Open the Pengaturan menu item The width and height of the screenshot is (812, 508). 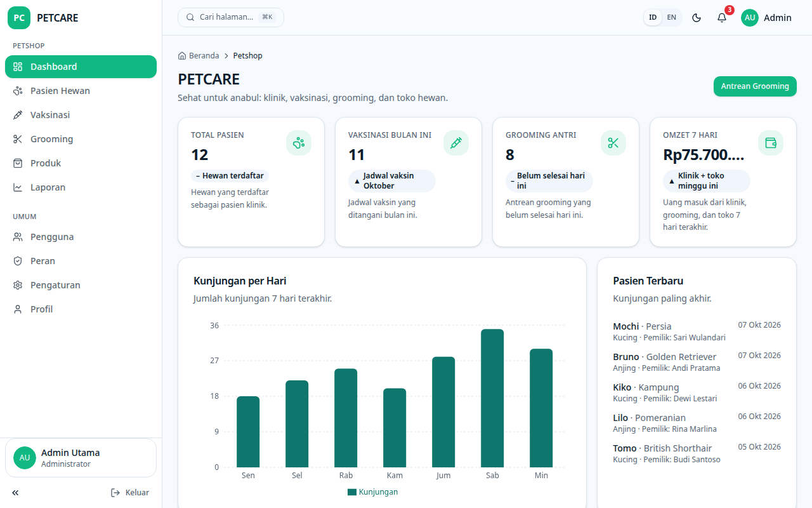click(81, 285)
